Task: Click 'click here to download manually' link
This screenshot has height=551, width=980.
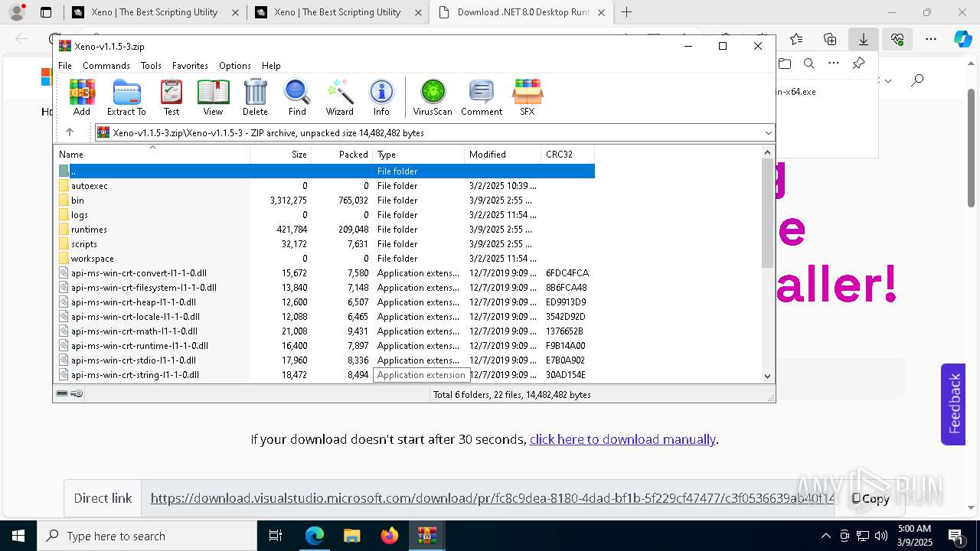Action: tap(622, 439)
